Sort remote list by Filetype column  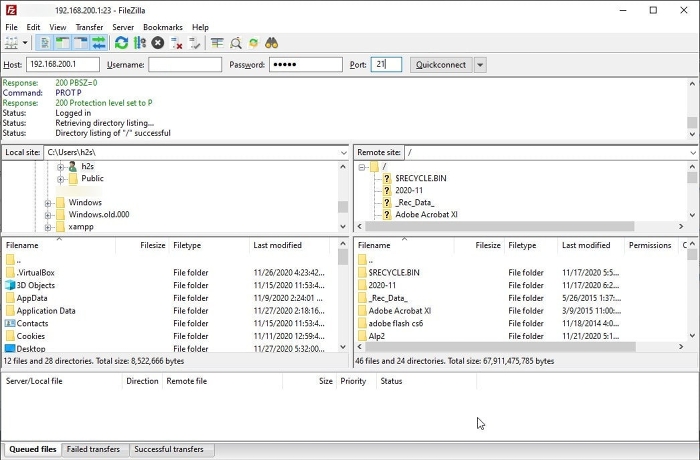pyautogui.click(x=530, y=245)
